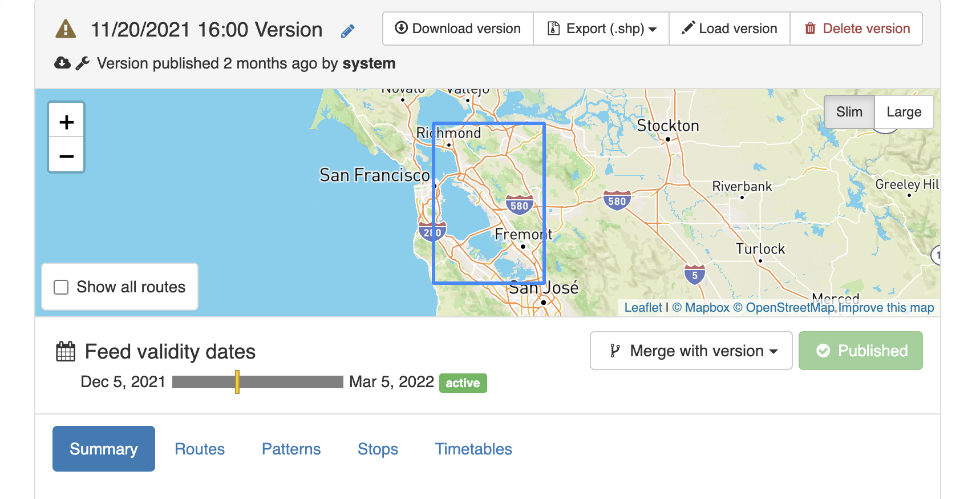Switch map size to Slim
The width and height of the screenshot is (980, 499).
click(849, 112)
